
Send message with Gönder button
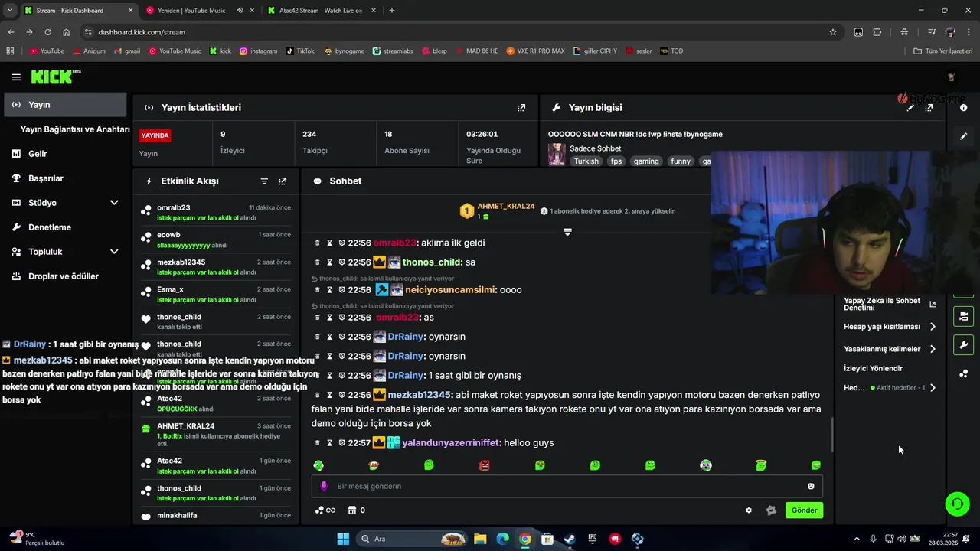tap(804, 510)
